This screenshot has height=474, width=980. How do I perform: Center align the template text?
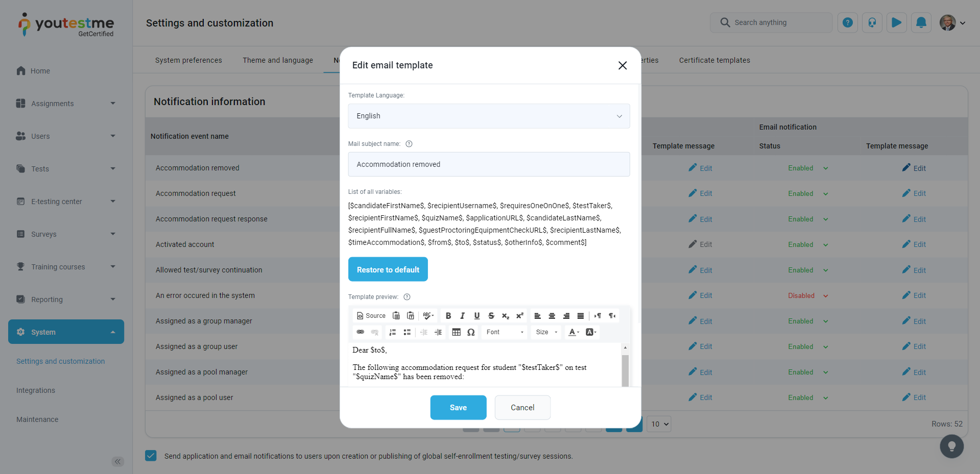552,316
